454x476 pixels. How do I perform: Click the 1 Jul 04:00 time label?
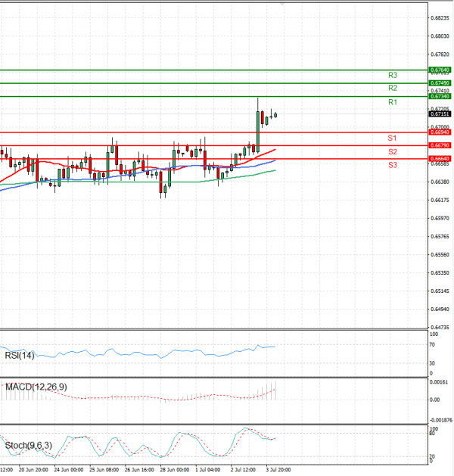208,470
